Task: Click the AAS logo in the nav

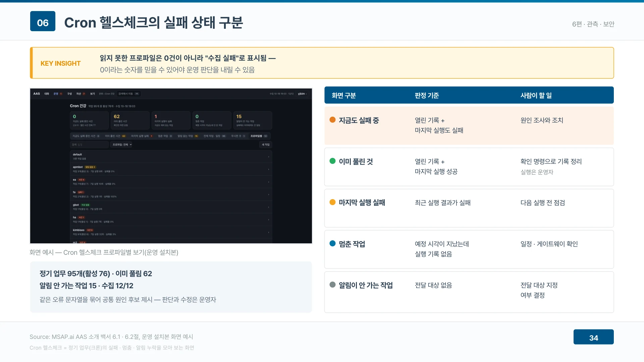Action: (37, 94)
